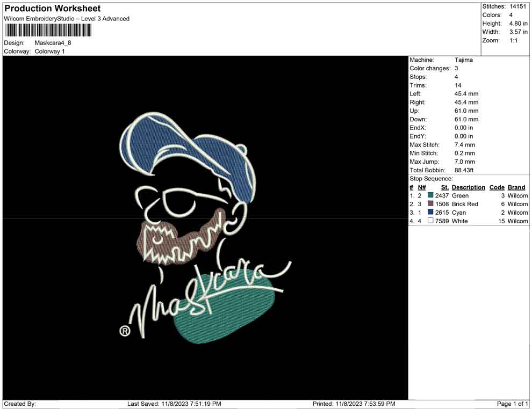Click the thread number '7589'

(x=442, y=221)
